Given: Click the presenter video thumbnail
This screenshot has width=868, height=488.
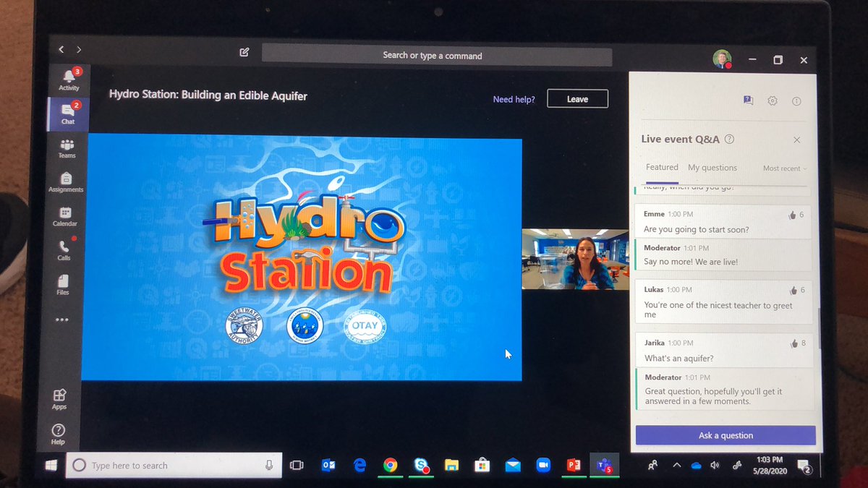Looking at the screenshot, I should [576, 260].
